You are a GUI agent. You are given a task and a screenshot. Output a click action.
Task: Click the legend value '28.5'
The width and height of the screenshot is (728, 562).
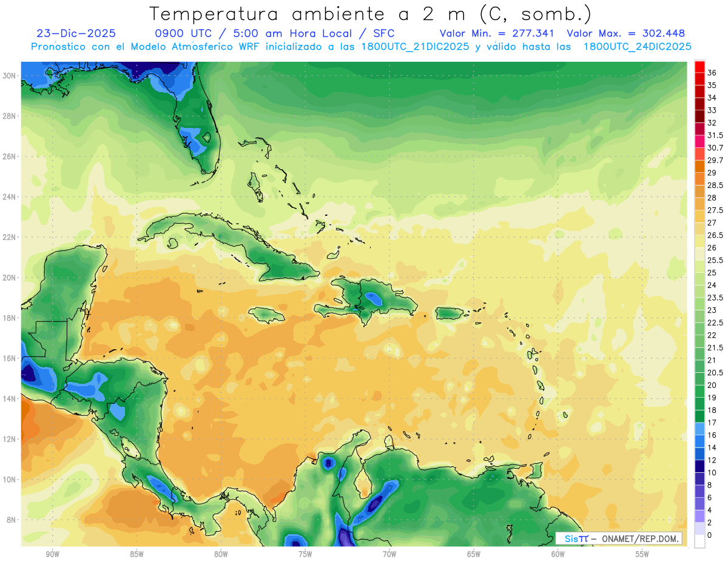(715, 185)
